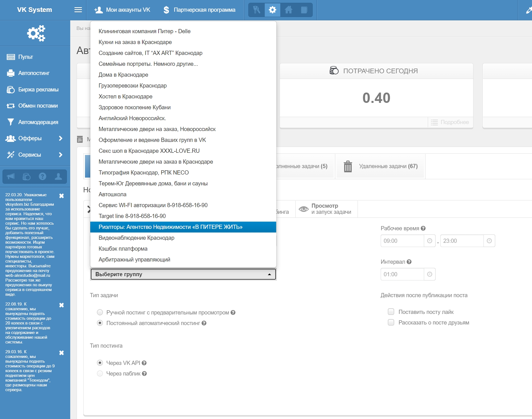Open Партнерская программа link in header
532x419 pixels.
199,10
